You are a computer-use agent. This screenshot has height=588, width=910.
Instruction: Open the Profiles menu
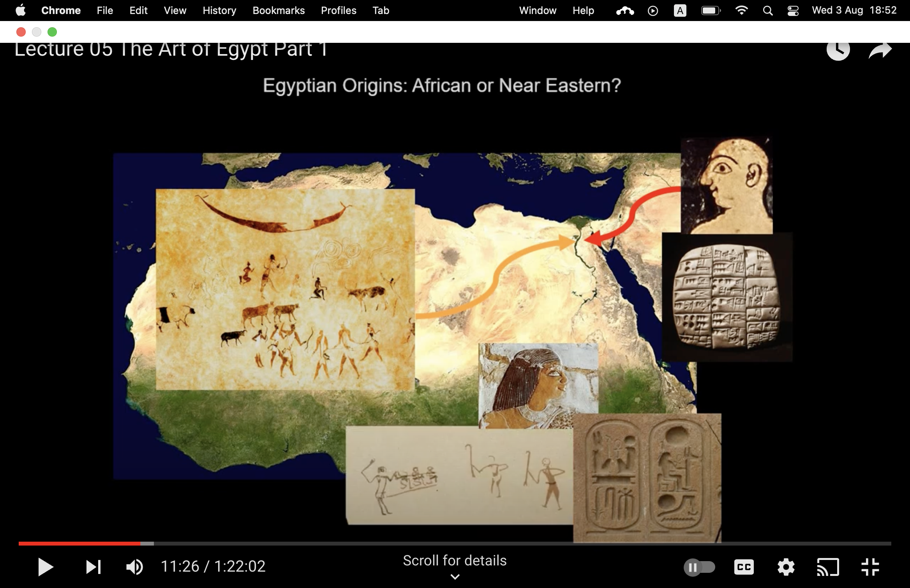coord(339,11)
